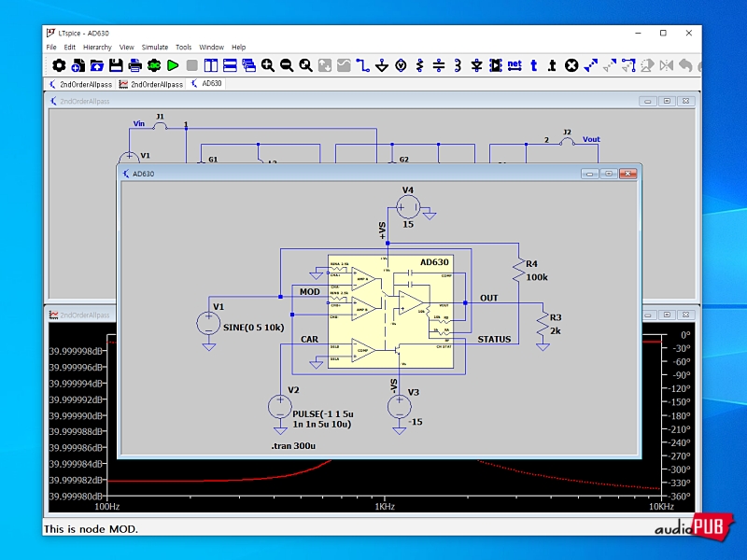This screenshot has height=560, width=747.
Task: Switch to the AD630 tab
Action: click(x=206, y=84)
